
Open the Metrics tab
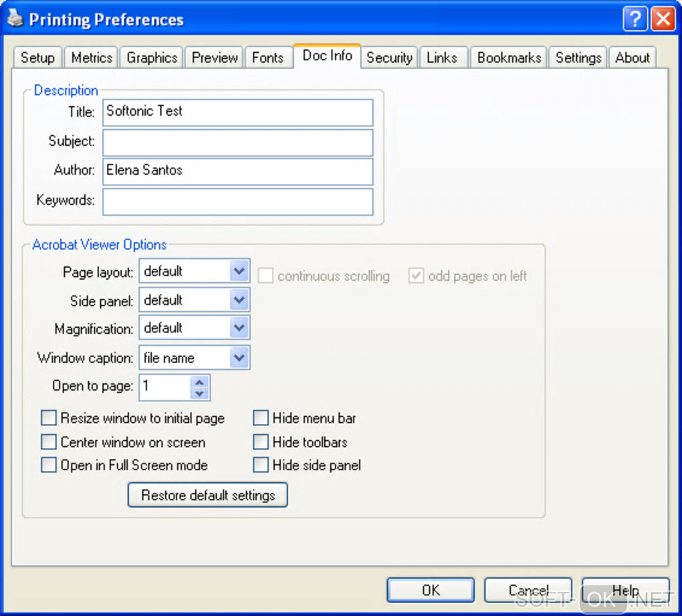(92, 58)
